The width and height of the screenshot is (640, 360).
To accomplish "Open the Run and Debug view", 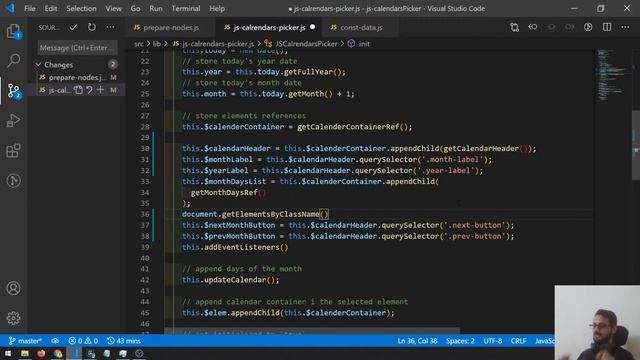I will pyautogui.click(x=13, y=120).
